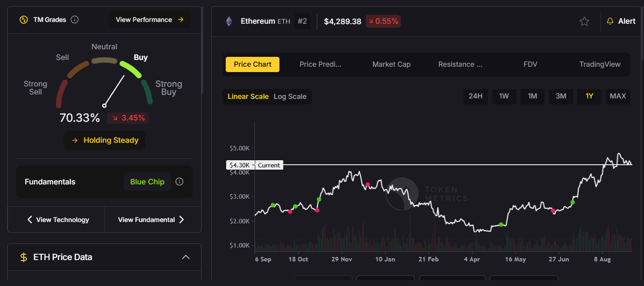Click the TM Grades info icon
This screenshot has width=644, height=286.
tap(75, 20)
